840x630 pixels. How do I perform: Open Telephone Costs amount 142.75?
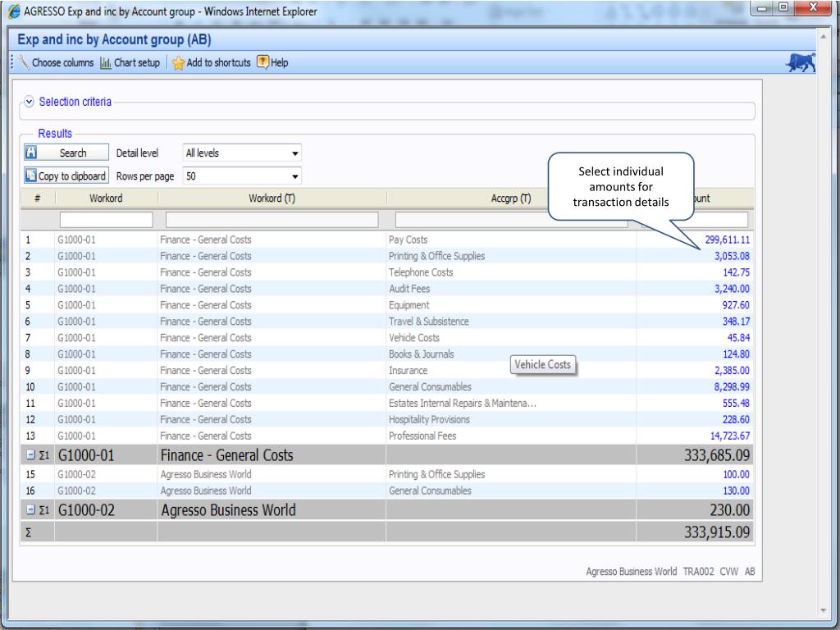pos(736,272)
